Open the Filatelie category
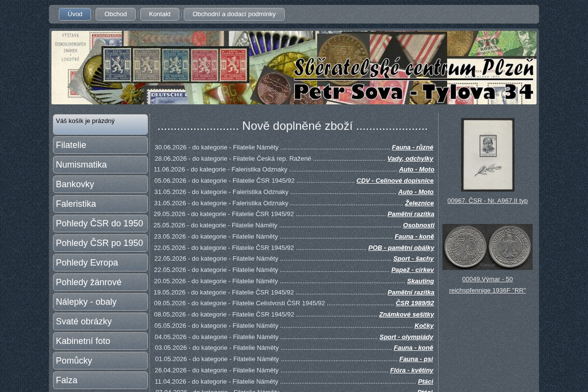The height and width of the screenshot is (392, 588). coord(100,145)
